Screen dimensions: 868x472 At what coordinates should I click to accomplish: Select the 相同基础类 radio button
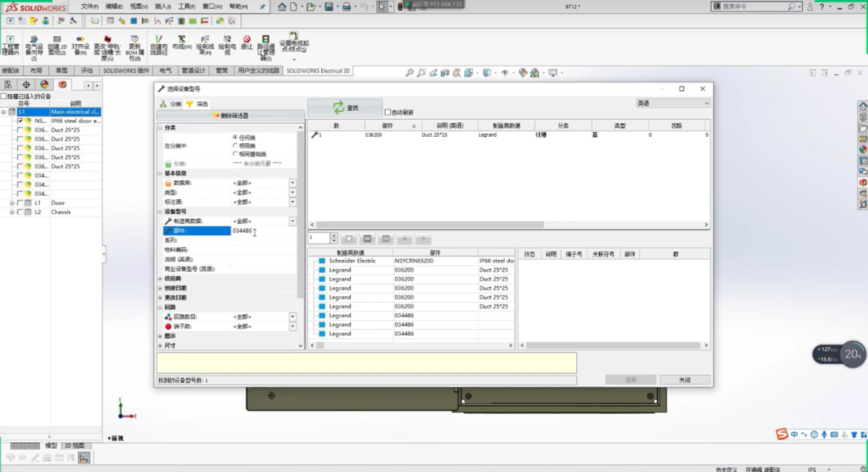235,154
